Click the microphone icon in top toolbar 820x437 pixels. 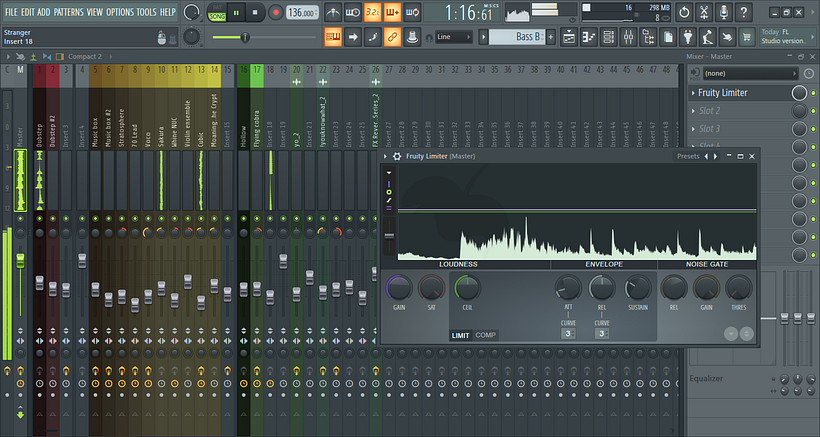[x=726, y=13]
